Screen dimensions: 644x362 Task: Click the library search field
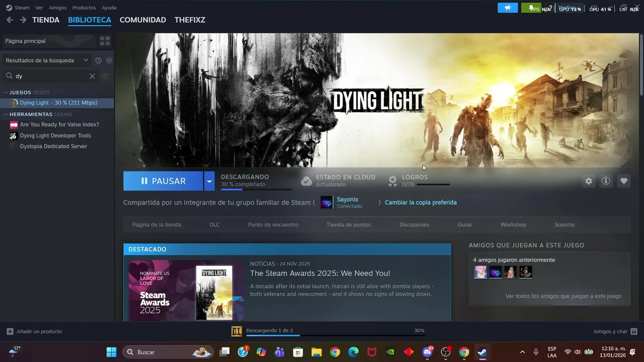pyautogui.click(x=50, y=76)
